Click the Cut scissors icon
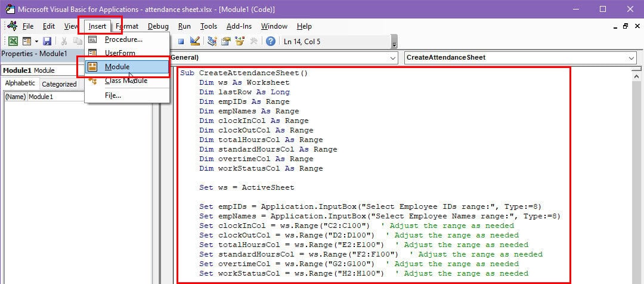This screenshot has width=644, height=284. click(x=64, y=41)
